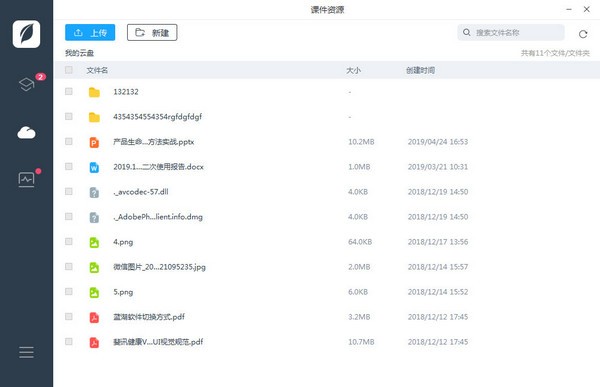The width and height of the screenshot is (600, 387).
Task: Click the refresh icon near search box
Action: (583, 34)
